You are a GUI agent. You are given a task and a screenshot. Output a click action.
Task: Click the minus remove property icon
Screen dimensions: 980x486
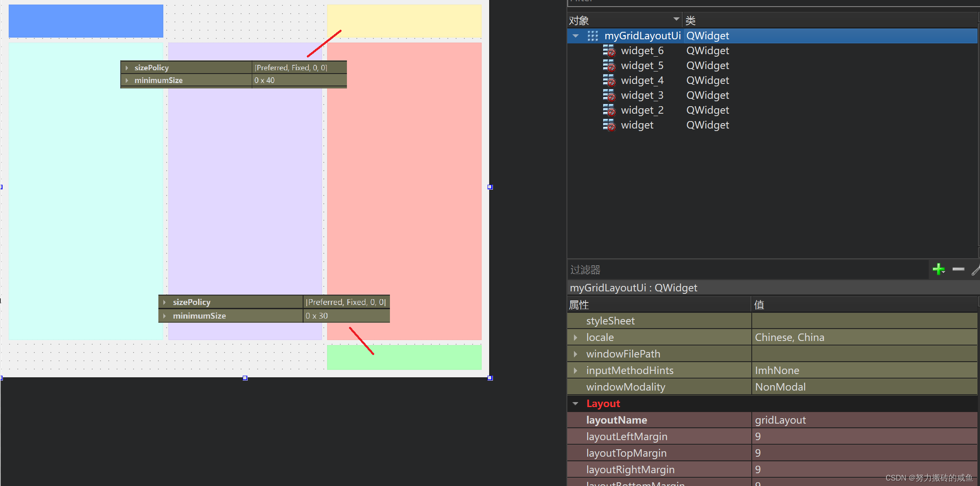(958, 269)
